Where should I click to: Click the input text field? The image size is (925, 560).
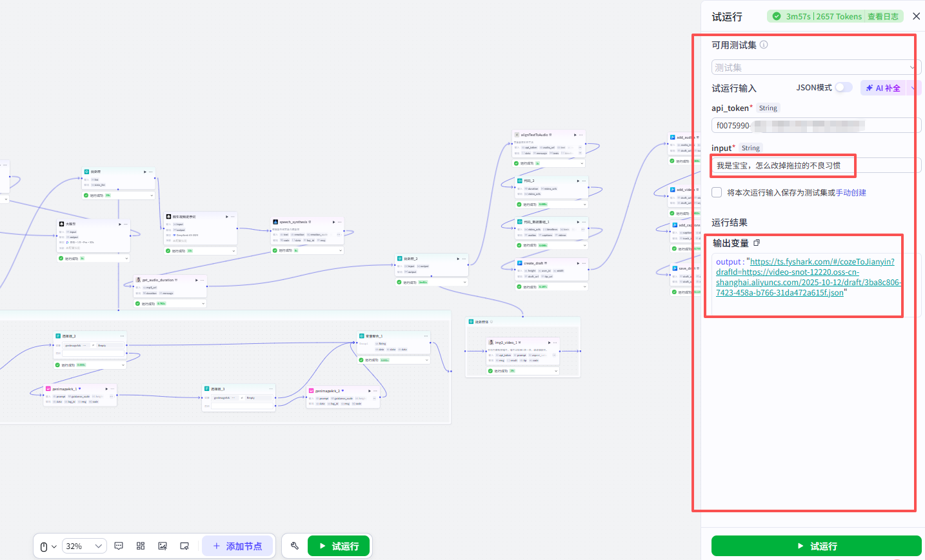pos(816,166)
